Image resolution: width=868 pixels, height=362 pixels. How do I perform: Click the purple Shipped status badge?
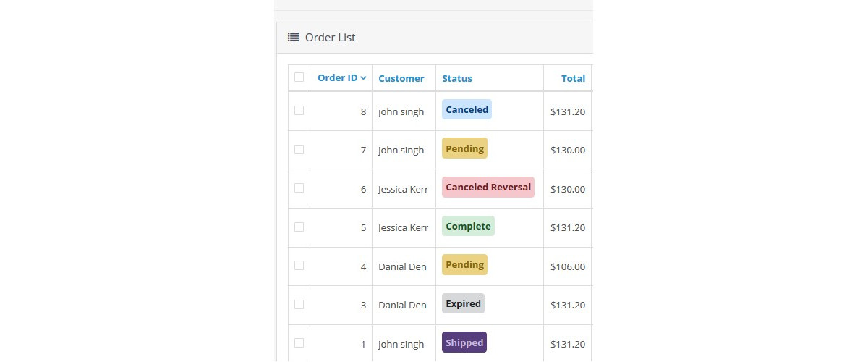[464, 342]
